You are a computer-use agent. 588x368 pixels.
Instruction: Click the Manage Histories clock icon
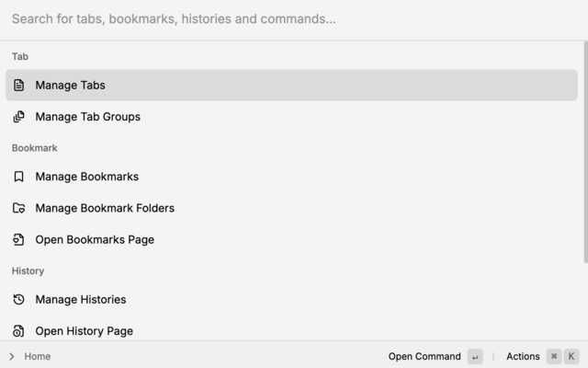18,300
